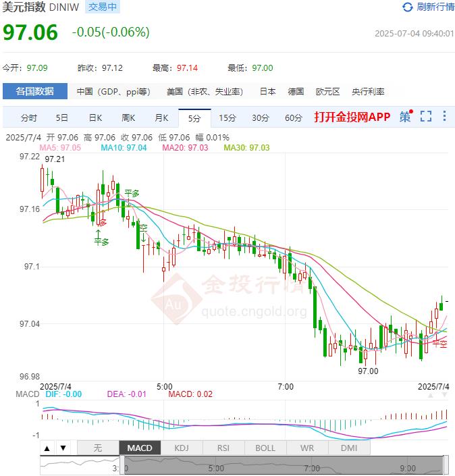Select the BOLL indicator button
This screenshot has width=455, height=476.
(265, 448)
